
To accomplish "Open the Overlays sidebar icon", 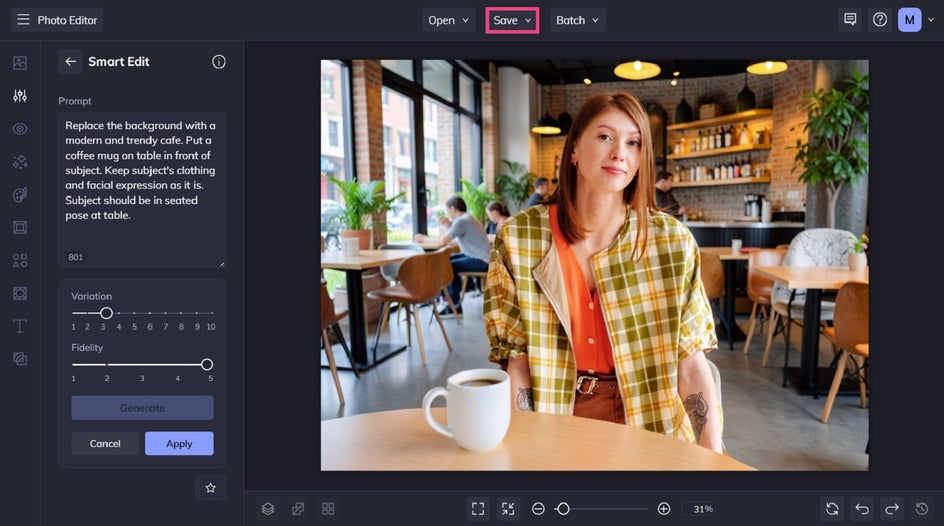I will coord(20,293).
